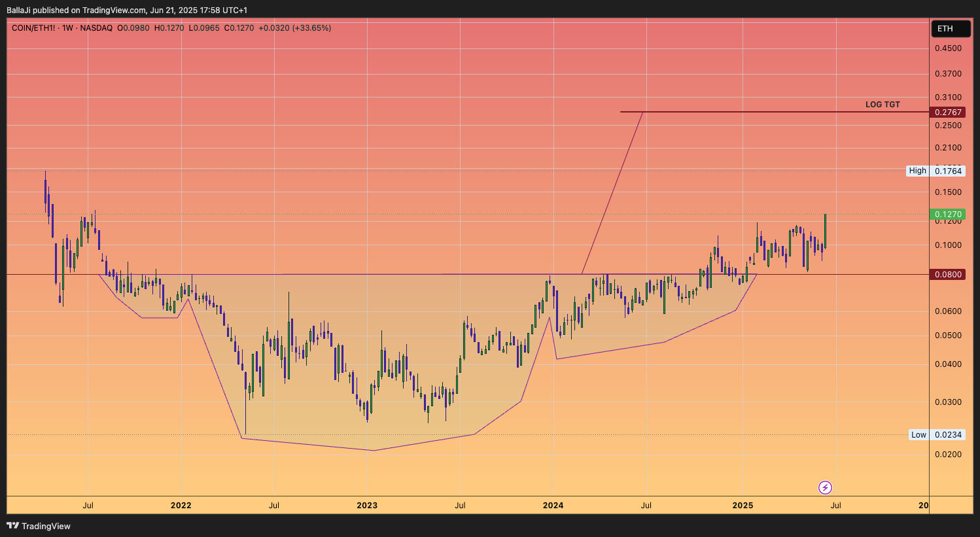Click the 2022 label on time axis

tap(181, 506)
